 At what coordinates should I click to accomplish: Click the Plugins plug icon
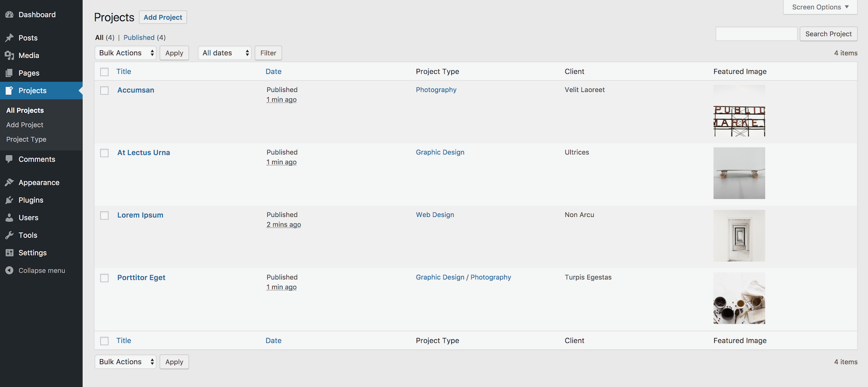pyautogui.click(x=10, y=200)
